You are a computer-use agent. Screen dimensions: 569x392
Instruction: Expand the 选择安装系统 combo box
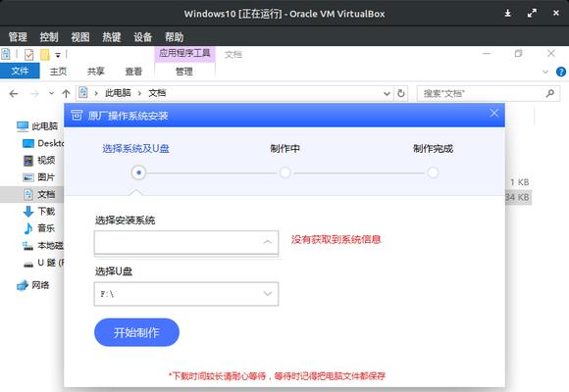coord(186,242)
